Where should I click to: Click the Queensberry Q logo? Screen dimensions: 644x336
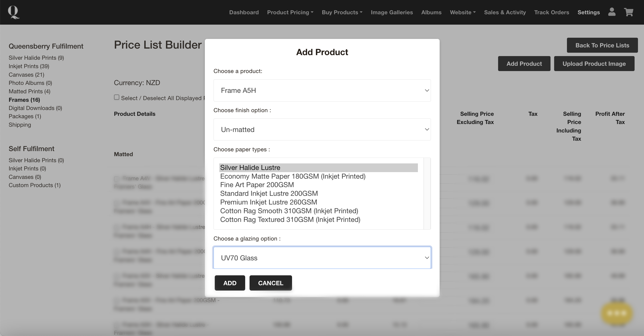[14, 12]
